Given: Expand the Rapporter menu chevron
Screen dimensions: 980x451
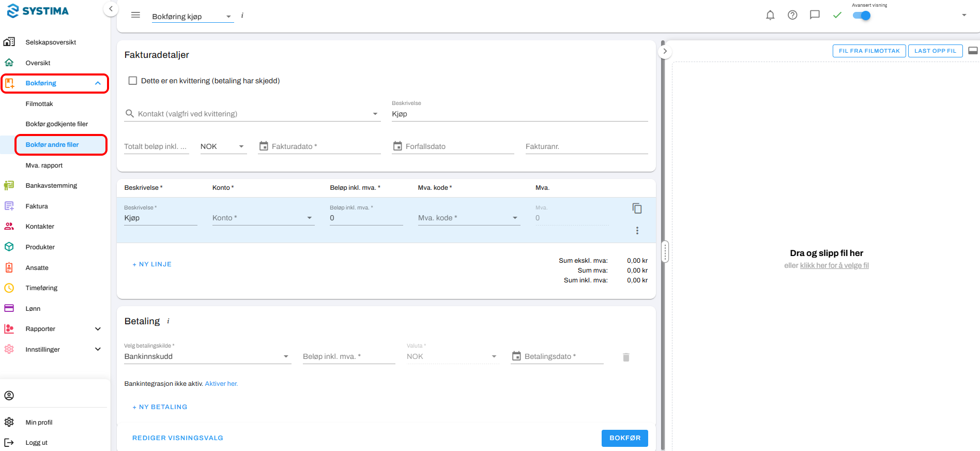Looking at the screenshot, I should coord(98,329).
